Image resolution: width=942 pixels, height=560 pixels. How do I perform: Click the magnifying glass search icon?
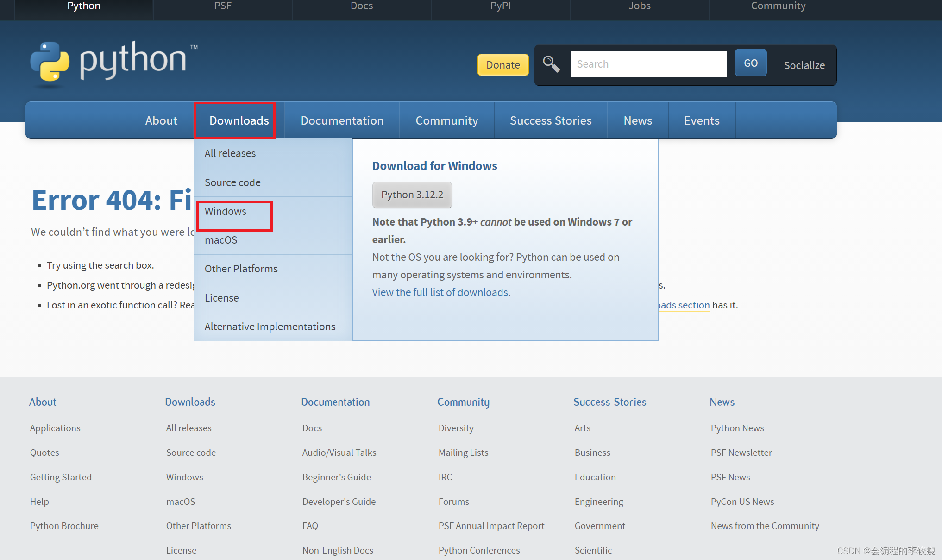point(551,64)
